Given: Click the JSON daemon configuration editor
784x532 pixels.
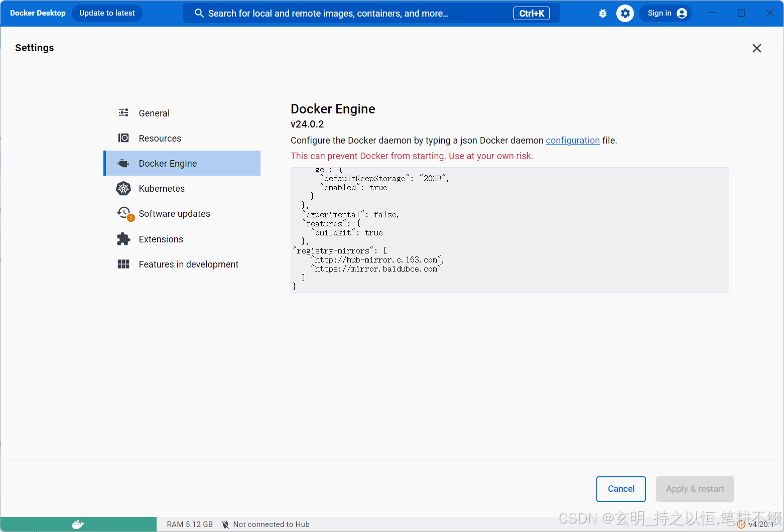Looking at the screenshot, I should [509, 229].
